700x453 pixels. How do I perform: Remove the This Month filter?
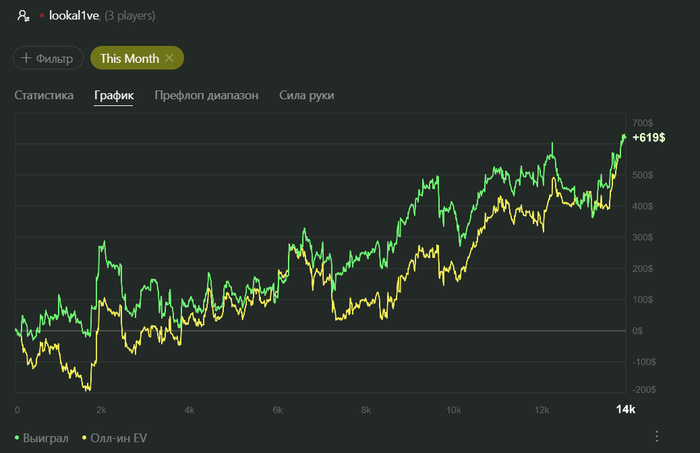point(169,58)
